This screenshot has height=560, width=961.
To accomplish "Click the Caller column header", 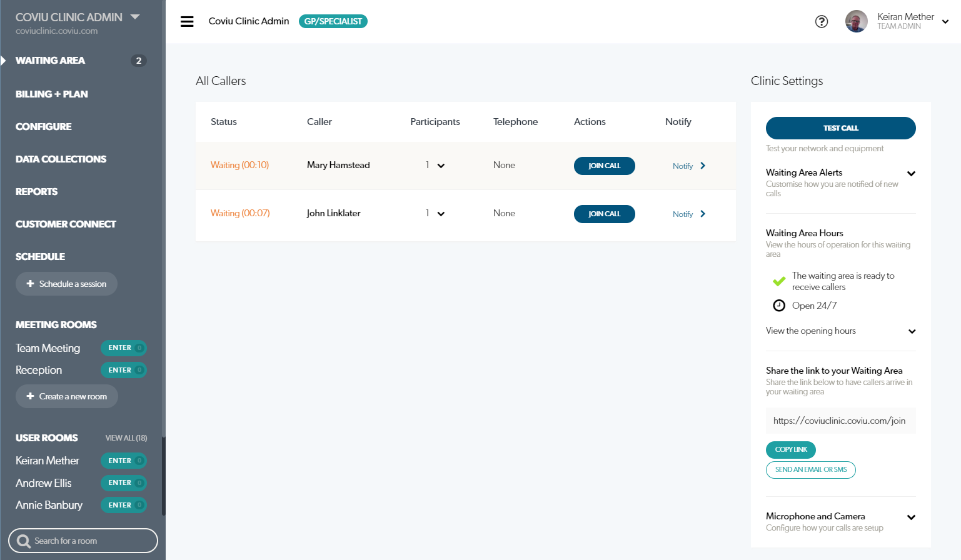I will click(x=319, y=122).
